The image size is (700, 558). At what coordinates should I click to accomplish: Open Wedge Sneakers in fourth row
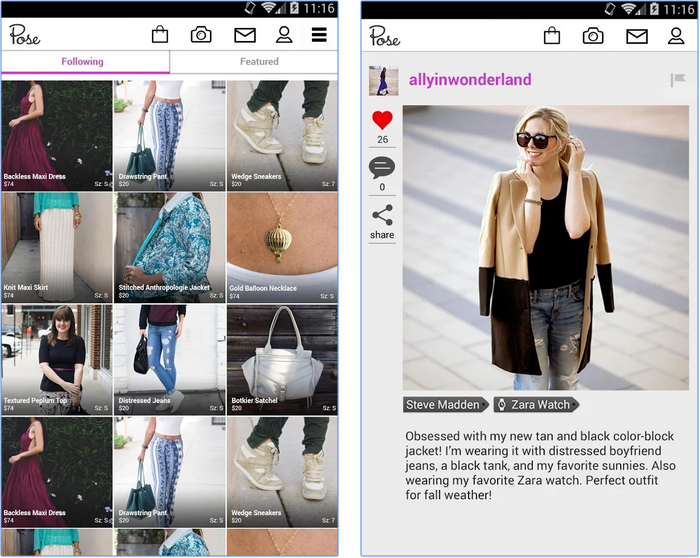pos(282,472)
